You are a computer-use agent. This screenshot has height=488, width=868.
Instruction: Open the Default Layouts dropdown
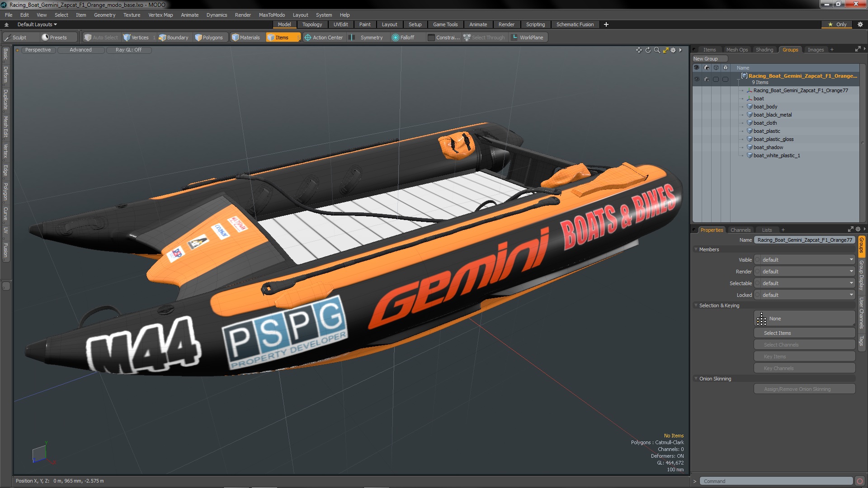37,24
